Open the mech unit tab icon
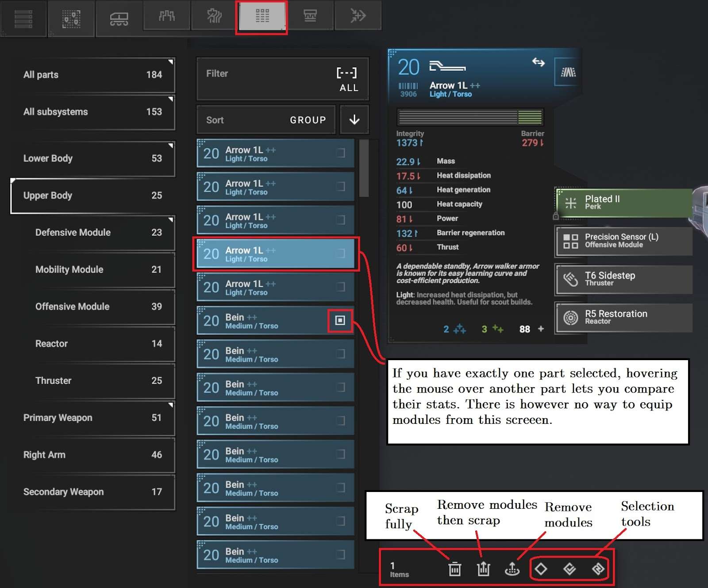Image resolution: width=708 pixels, height=588 pixels. click(119, 19)
